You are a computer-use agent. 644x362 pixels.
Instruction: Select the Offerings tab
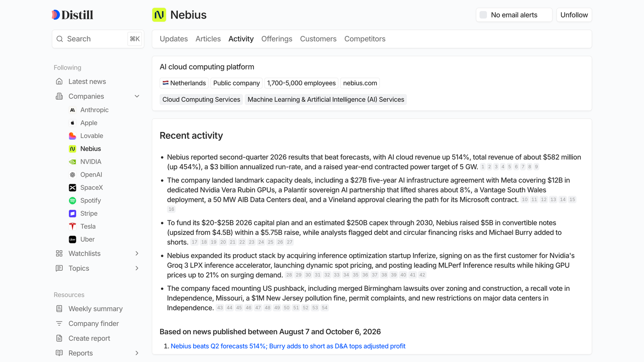277,39
